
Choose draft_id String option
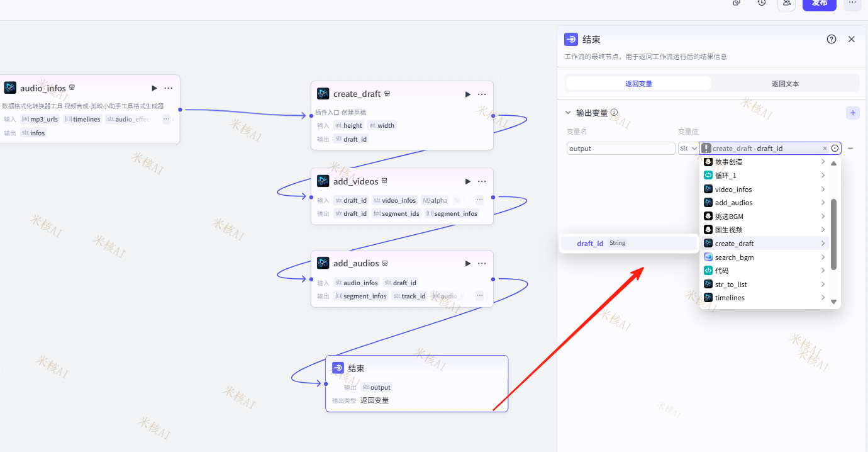(x=590, y=244)
